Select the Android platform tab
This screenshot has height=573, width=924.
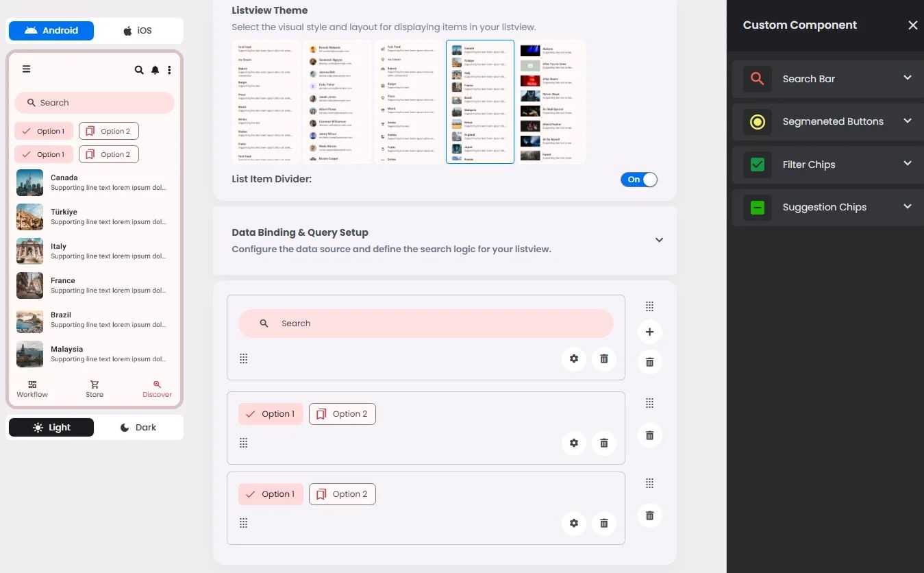(x=51, y=31)
